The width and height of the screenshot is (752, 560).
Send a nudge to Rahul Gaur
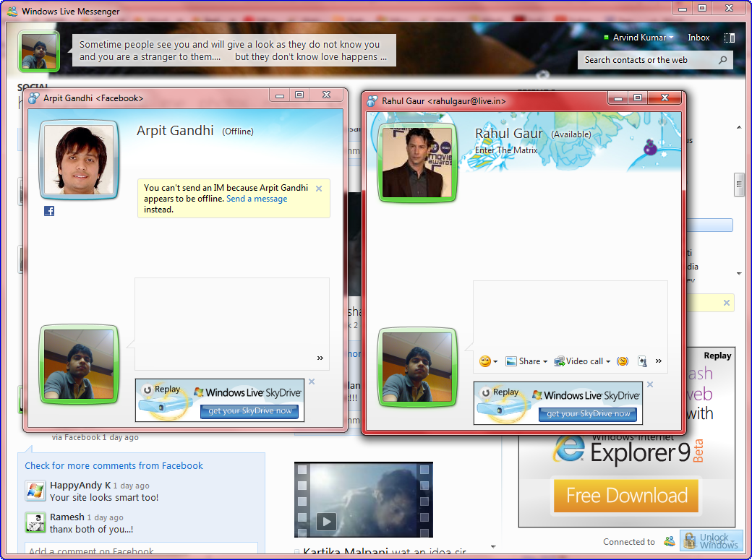[622, 361]
